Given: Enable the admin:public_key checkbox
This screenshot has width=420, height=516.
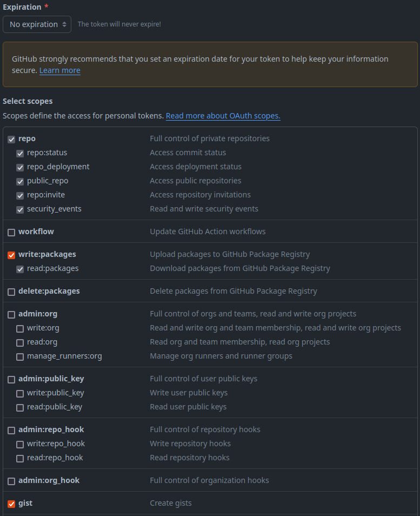Looking at the screenshot, I should pos(11,380).
